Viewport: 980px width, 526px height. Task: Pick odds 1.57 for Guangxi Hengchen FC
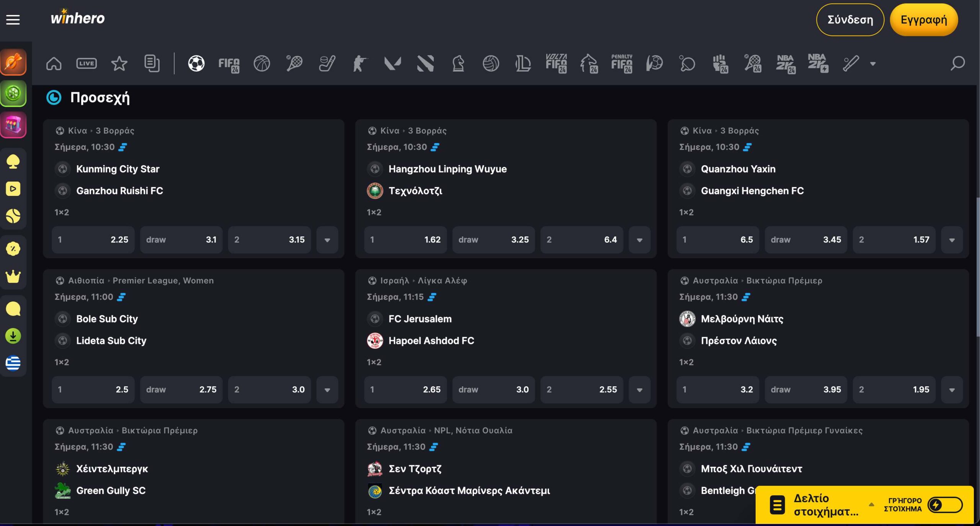tap(893, 240)
